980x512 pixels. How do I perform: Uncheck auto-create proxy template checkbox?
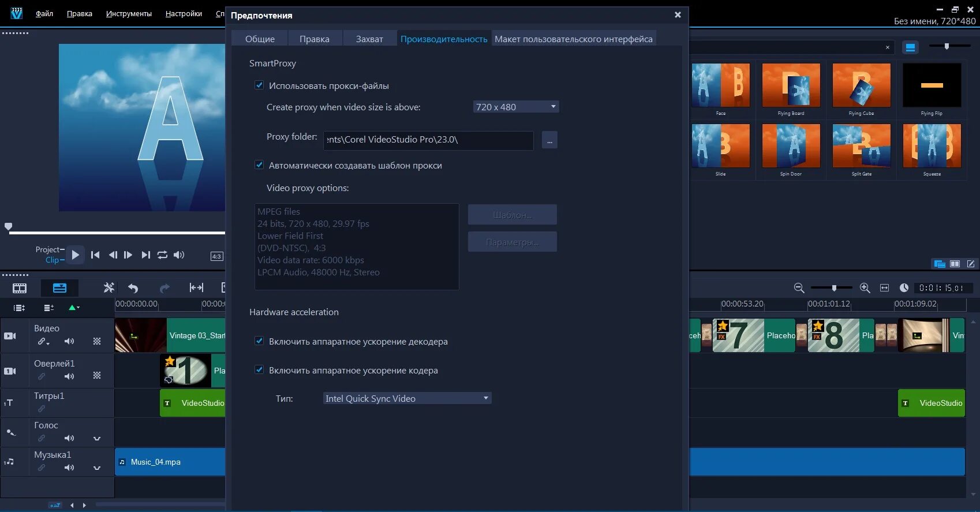click(x=259, y=165)
